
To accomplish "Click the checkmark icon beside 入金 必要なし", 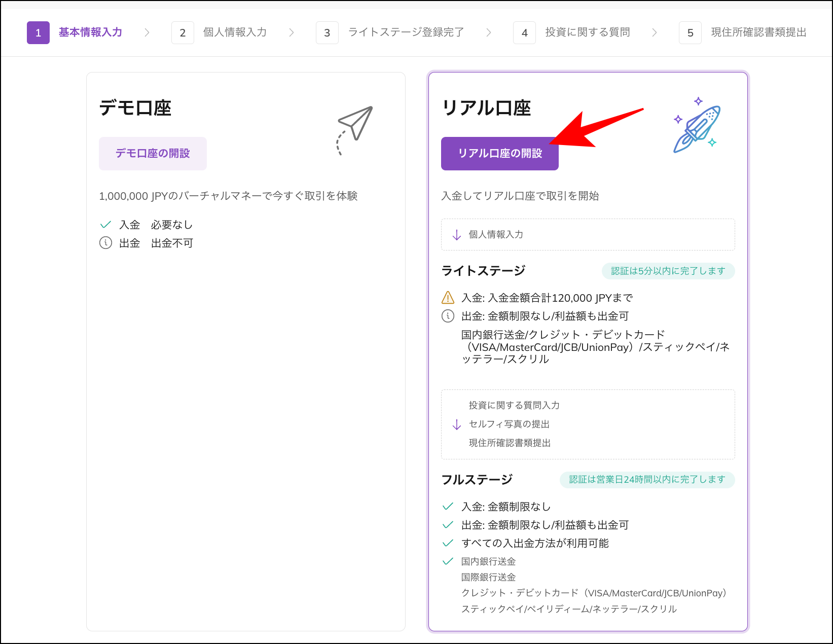I will point(105,224).
